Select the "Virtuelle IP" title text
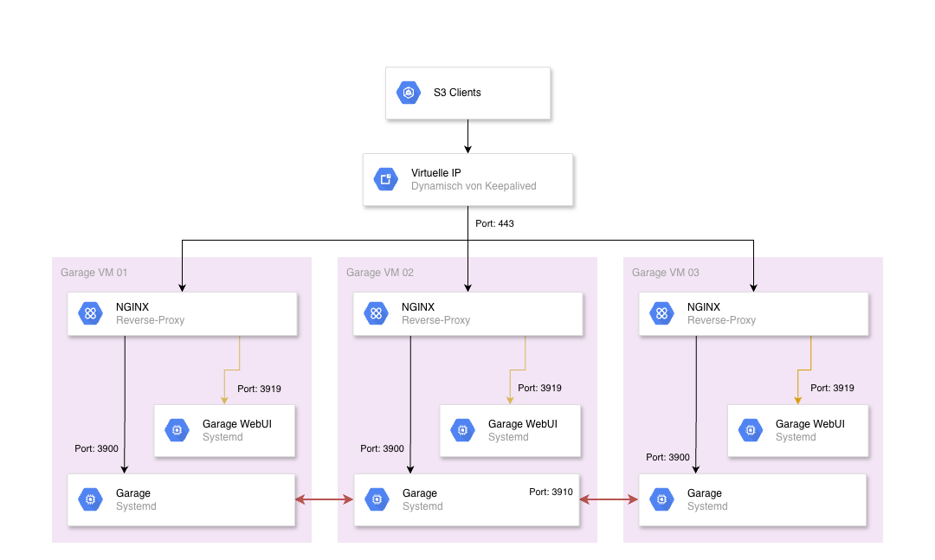Viewport: 935px width, 560px height. [x=435, y=173]
